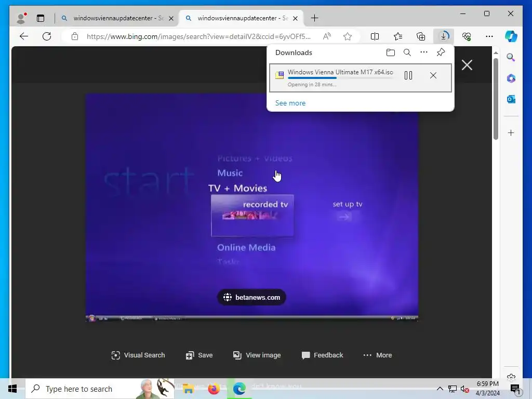Image resolution: width=532 pixels, height=399 pixels.
Task: Open taskbar clock and date
Action: tap(487, 389)
